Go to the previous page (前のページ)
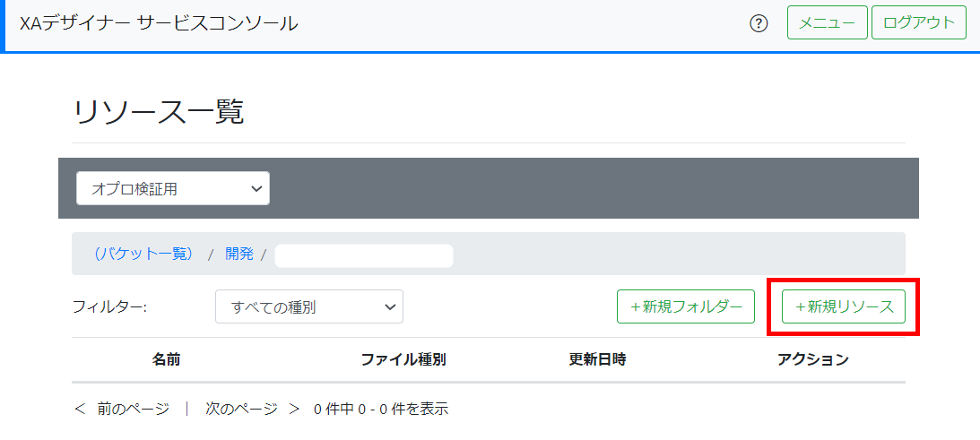This screenshot has width=980, height=440. click(x=123, y=409)
